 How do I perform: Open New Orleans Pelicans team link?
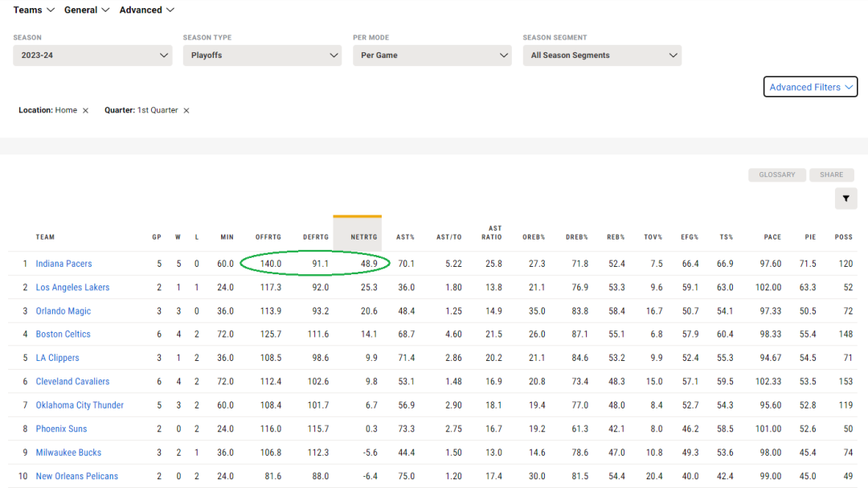77,477
